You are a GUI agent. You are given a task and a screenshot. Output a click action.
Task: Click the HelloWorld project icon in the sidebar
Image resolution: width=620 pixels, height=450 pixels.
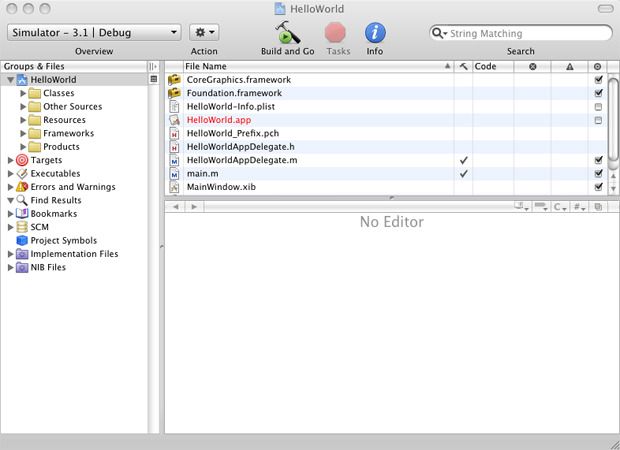point(22,80)
